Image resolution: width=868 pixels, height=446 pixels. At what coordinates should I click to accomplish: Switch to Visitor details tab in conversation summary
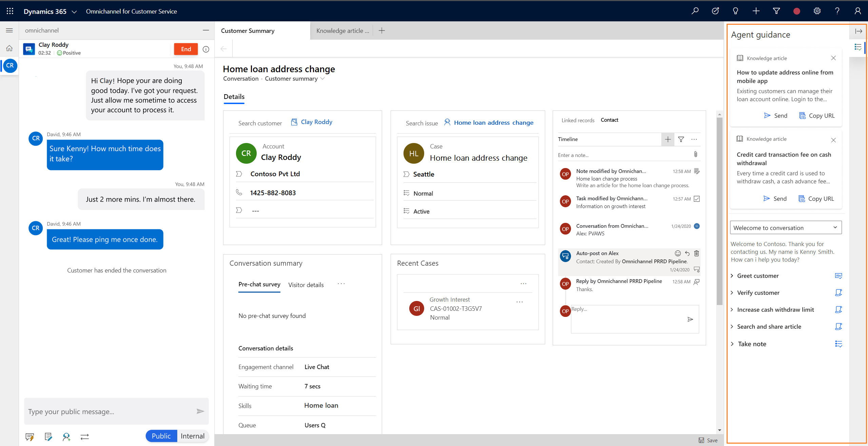[x=305, y=284]
